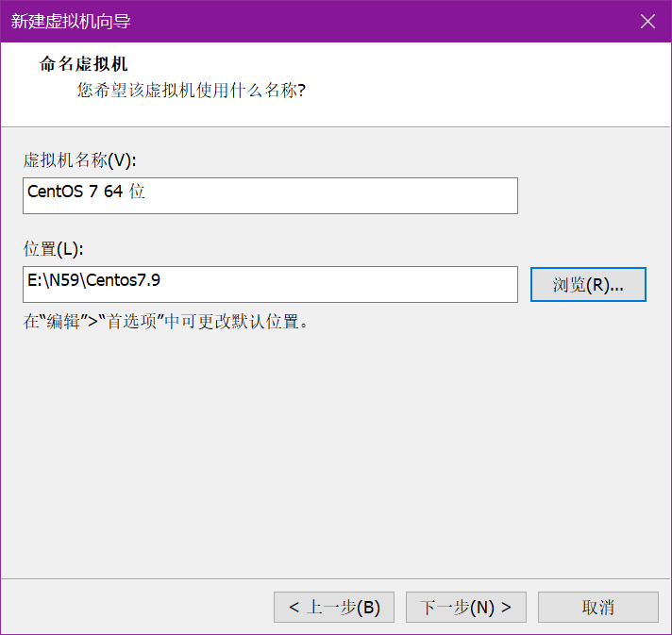Open the 浏览(R)... folder browser
The width and height of the screenshot is (672, 635).
tap(588, 285)
